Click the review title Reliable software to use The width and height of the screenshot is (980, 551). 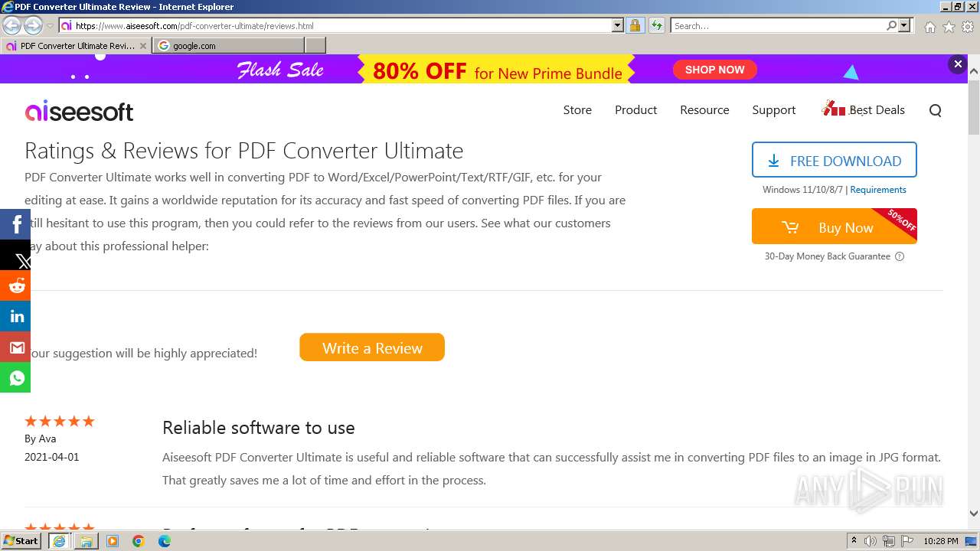click(258, 428)
